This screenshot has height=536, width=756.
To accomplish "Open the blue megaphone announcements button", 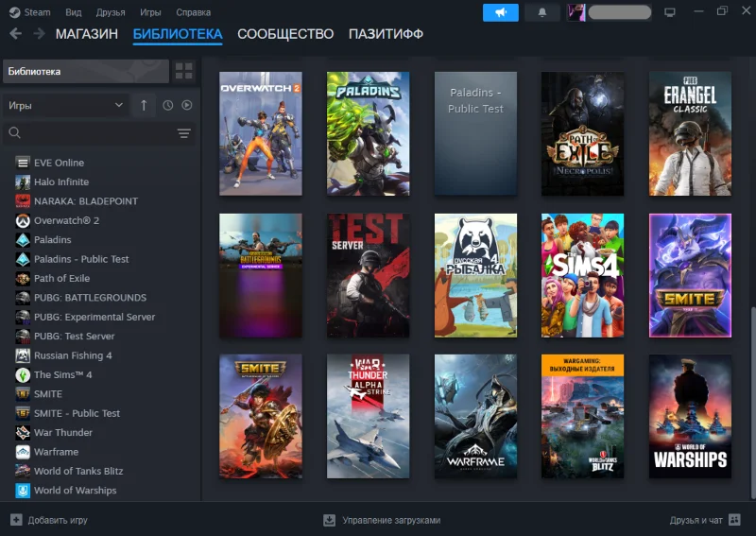I will point(500,12).
